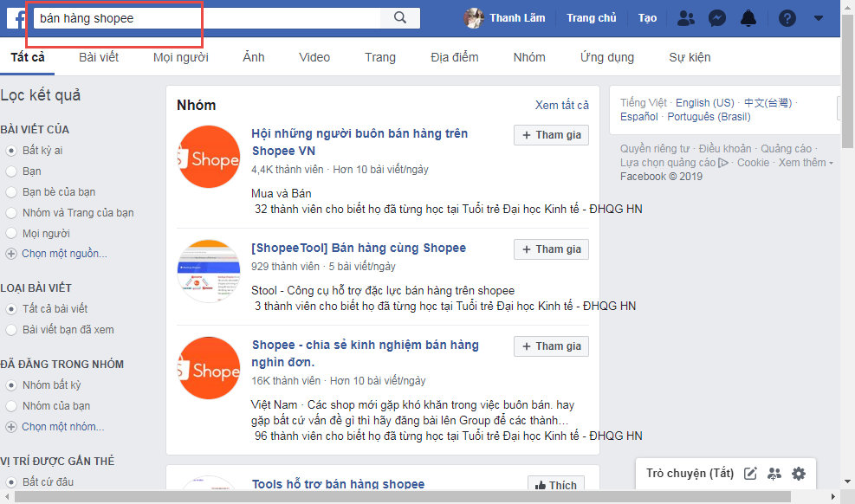Image resolution: width=855 pixels, height=504 pixels.
Task: Click the create new group icon in chat bar
Action: pyautogui.click(x=774, y=474)
